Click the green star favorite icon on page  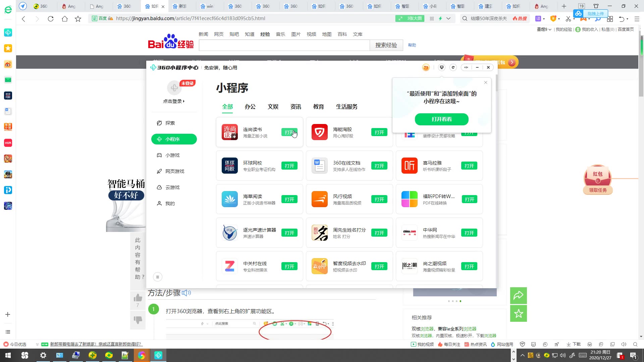(x=519, y=313)
